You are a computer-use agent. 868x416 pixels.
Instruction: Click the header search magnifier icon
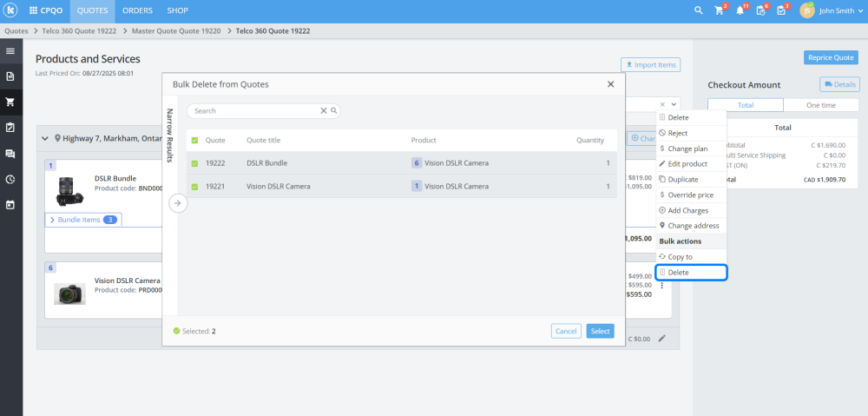point(699,10)
